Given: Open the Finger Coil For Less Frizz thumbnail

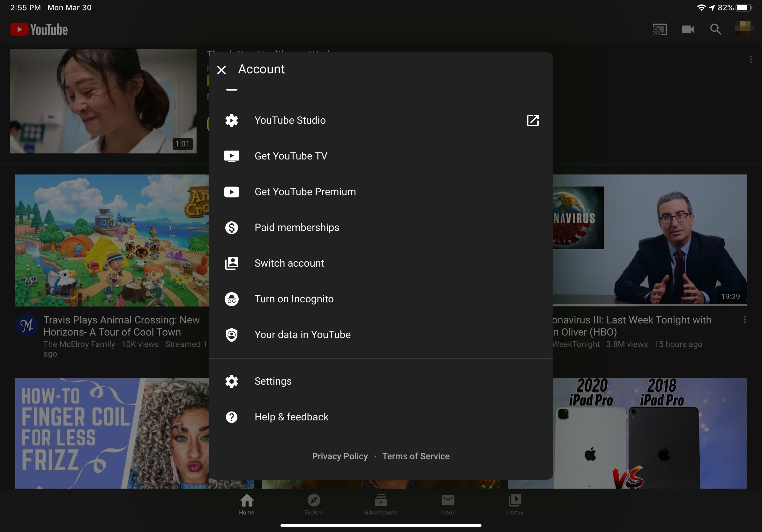Looking at the screenshot, I should (112, 433).
